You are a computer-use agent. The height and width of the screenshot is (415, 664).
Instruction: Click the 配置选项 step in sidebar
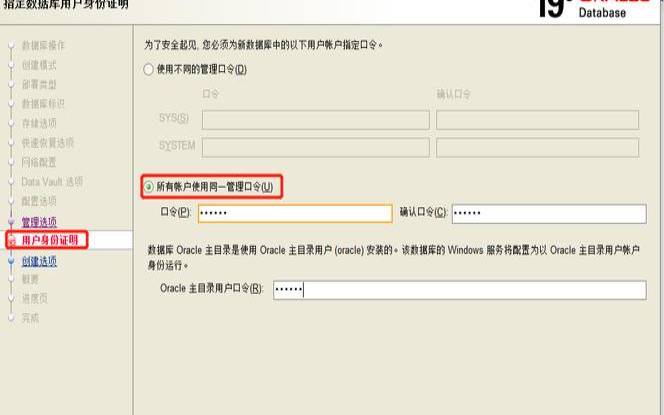(39, 201)
